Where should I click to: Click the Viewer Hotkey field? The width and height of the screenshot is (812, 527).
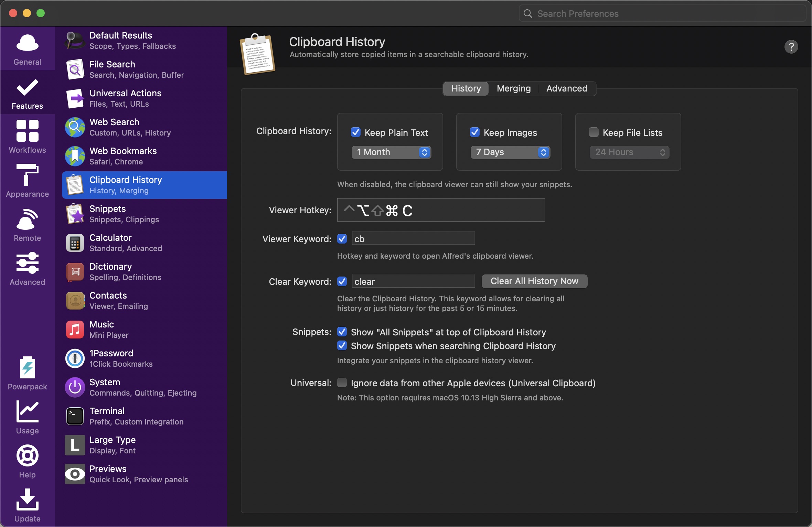[x=441, y=210]
